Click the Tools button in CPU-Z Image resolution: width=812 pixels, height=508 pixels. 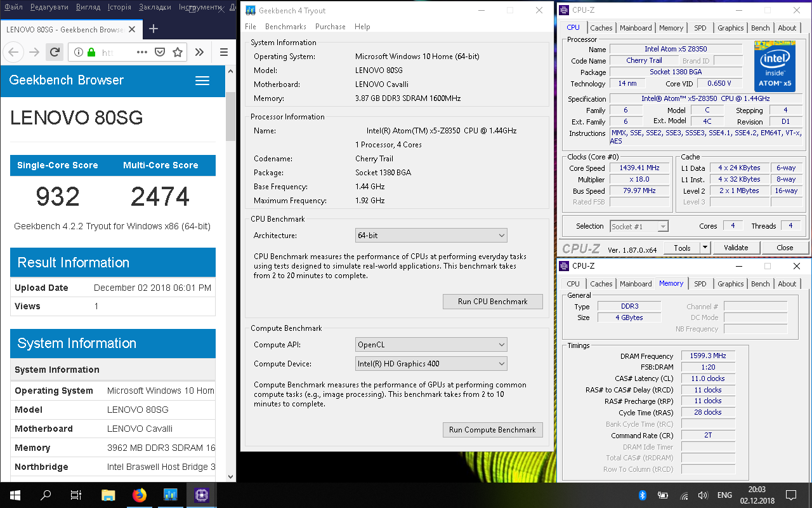pos(682,248)
